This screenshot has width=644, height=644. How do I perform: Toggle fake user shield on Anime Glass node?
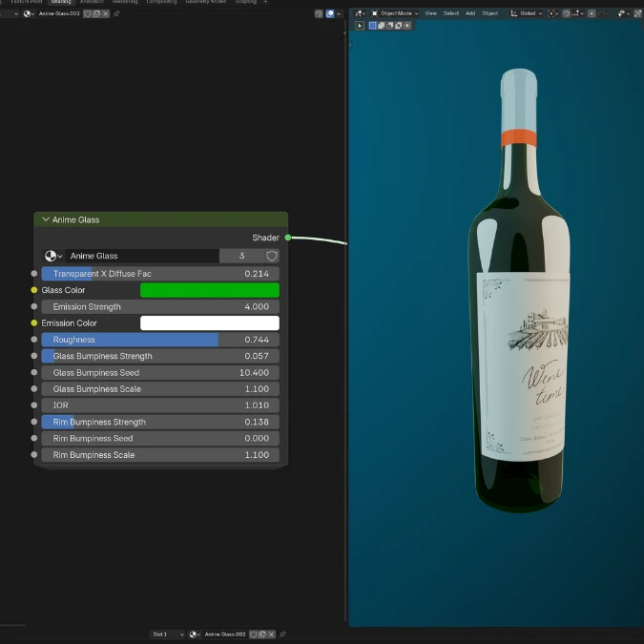(x=272, y=256)
